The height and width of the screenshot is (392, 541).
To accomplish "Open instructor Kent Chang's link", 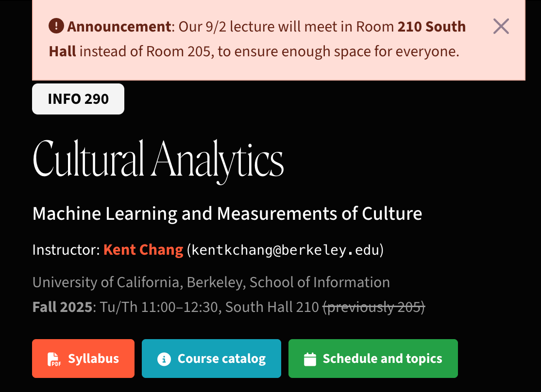I will [143, 250].
